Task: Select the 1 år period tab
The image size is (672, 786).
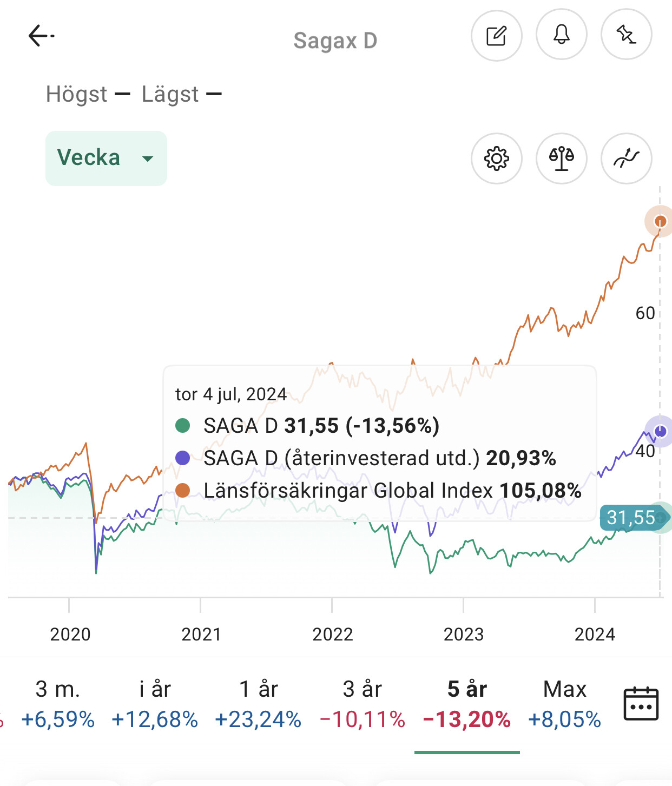Action: [258, 704]
